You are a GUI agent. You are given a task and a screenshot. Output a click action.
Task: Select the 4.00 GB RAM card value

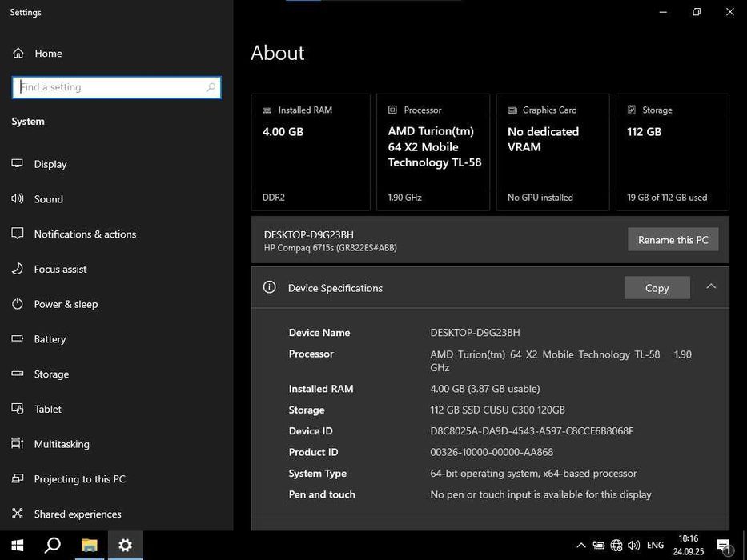(283, 132)
